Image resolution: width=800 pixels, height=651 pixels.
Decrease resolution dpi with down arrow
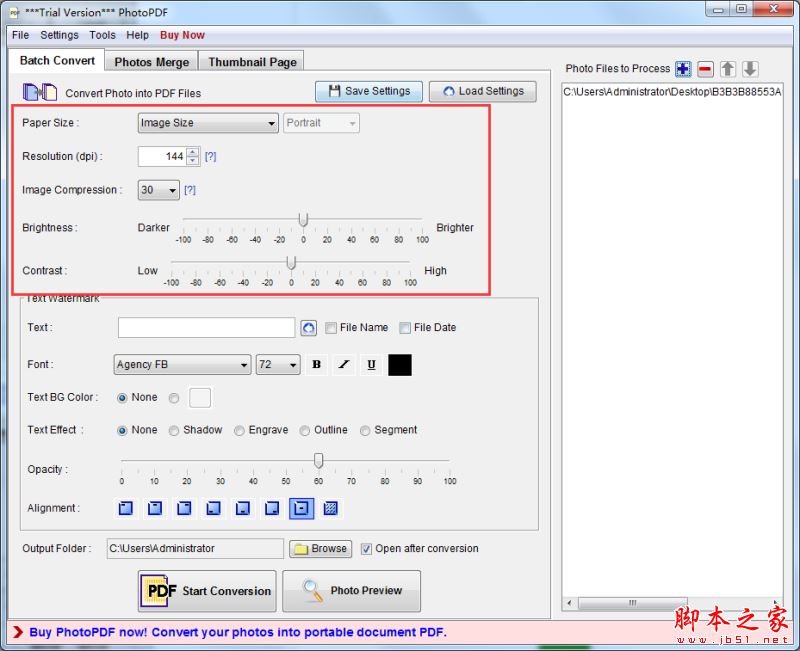point(193,161)
